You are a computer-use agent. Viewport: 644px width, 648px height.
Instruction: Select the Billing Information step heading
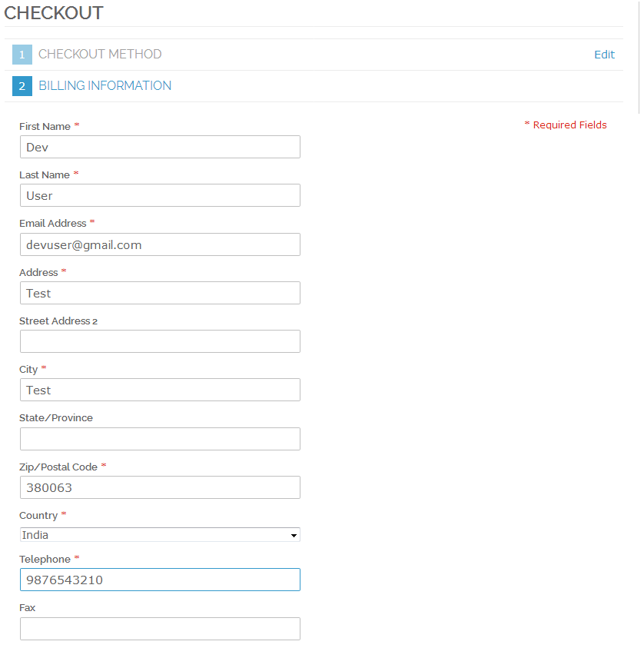point(105,86)
